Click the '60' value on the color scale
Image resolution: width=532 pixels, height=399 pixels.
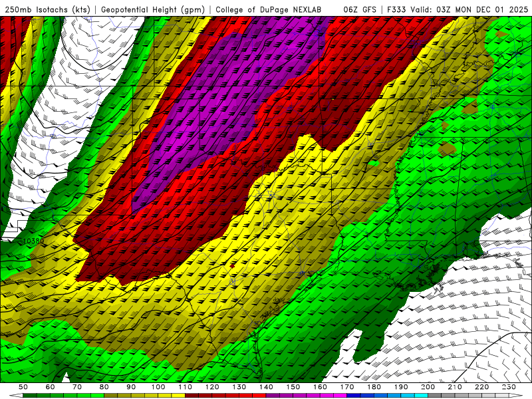pyautogui.click(x=51, y=387)
